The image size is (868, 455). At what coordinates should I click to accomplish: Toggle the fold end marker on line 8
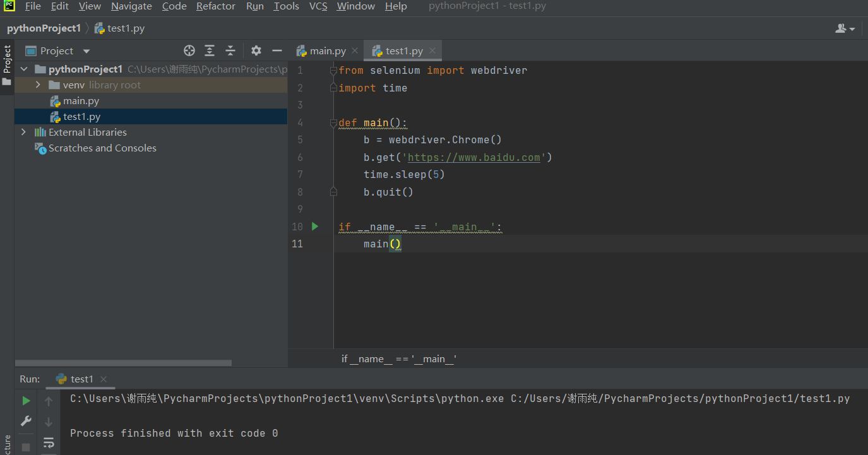tap(333, 191)
